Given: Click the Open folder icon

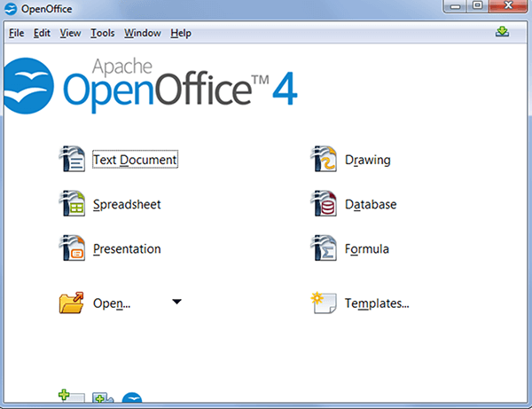Looking at the screenshot, I should (71, 303).
